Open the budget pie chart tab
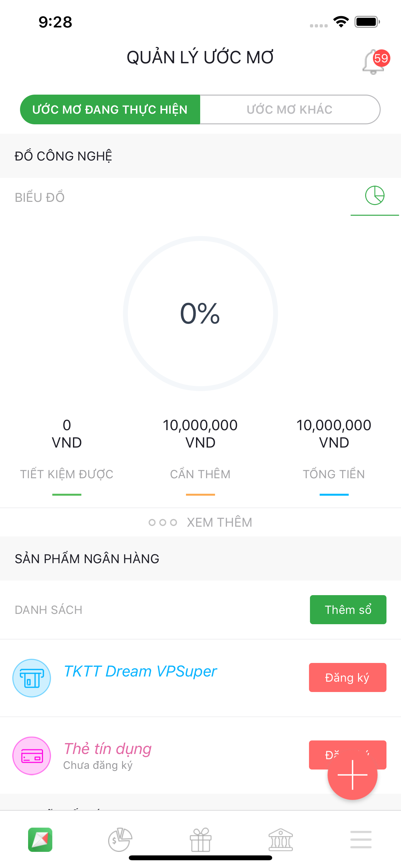Image resolution: width=401 pixels, height=868 pixels. click(120, 839)
